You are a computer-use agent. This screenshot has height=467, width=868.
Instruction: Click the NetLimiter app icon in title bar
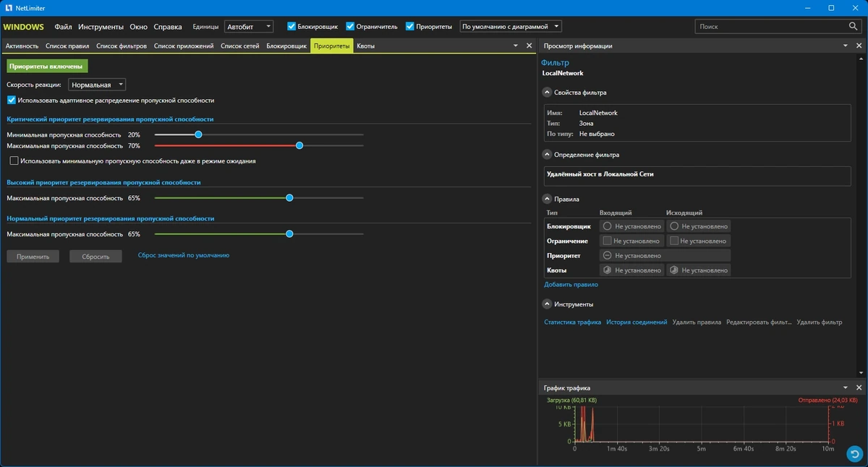pyautogui.click(x=8, y=8)
